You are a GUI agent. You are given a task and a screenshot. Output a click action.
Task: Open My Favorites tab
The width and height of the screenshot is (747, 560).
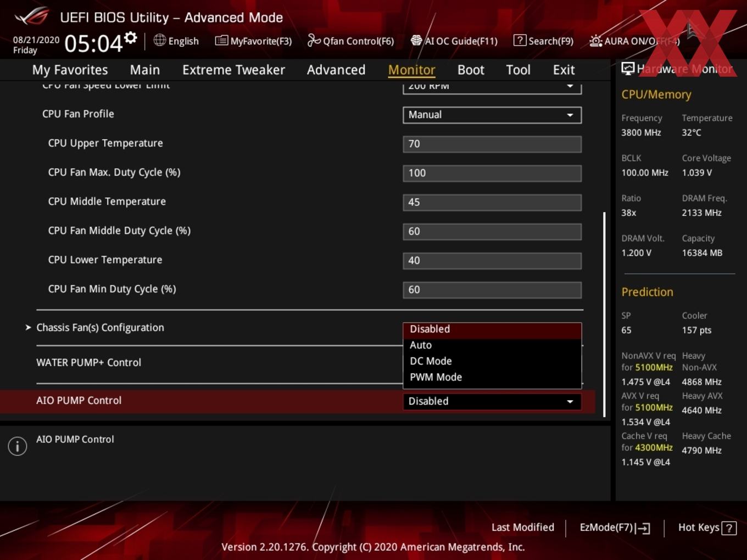(70, 70)
